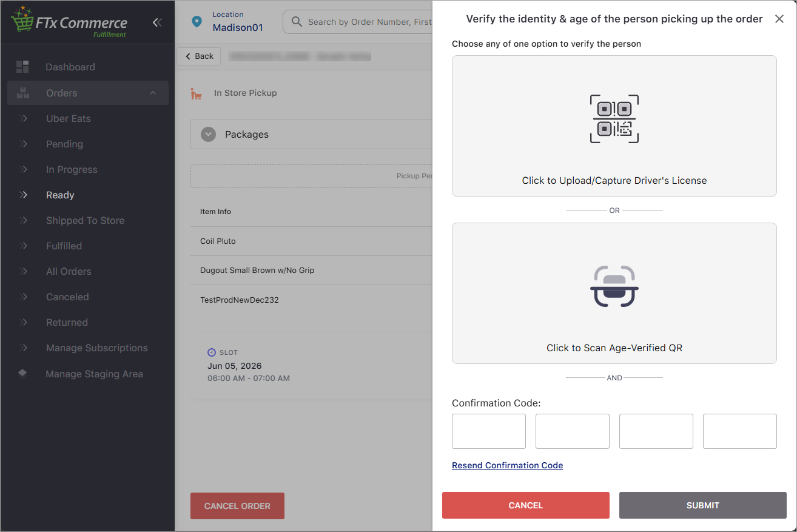Click the age-verified QR scanner icon
This screenshot has height=532, width=797.
pos(614,286)
